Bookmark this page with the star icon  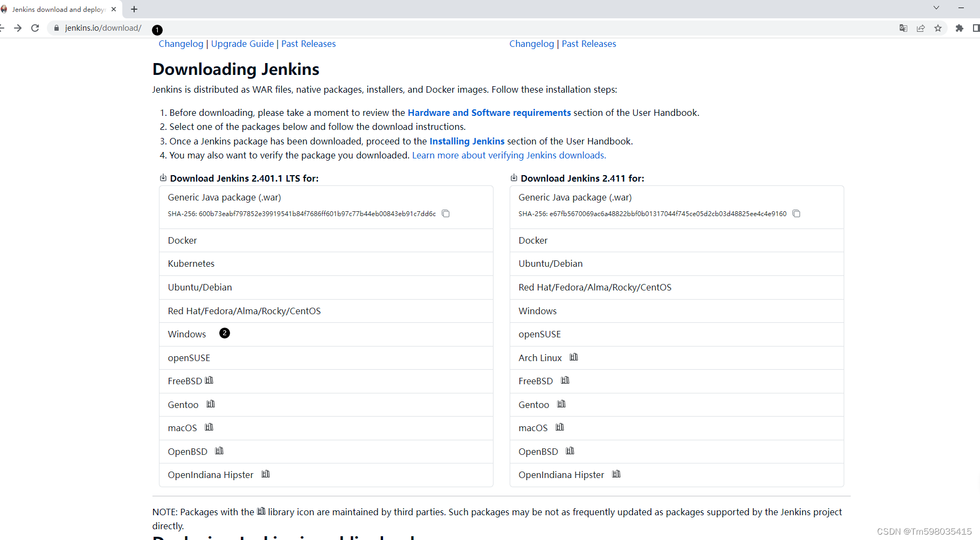(938, 28)
